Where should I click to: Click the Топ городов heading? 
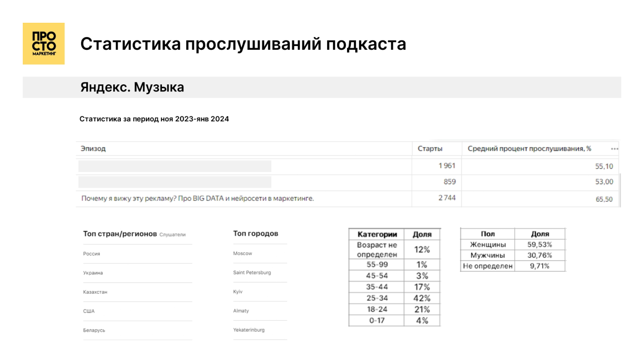(x=256, y=234)
